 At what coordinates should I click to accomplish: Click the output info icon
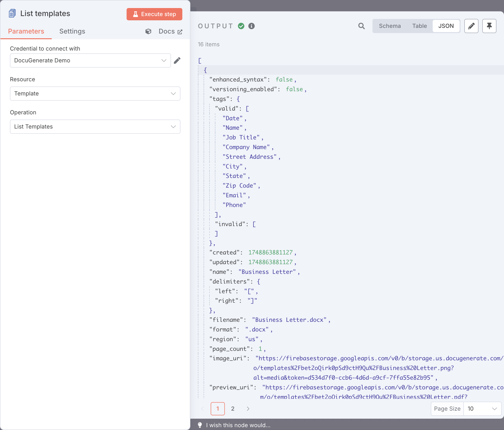click(252, 26)
